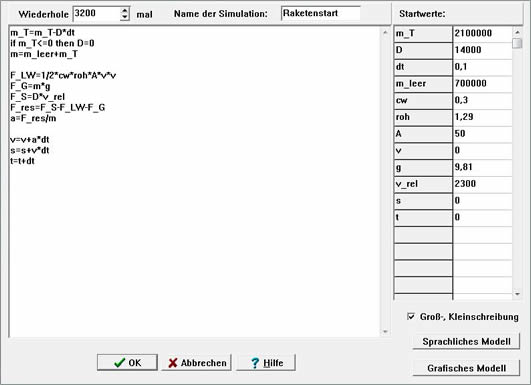Click the simulation name field Raketenstart
The width and height of the screenshot is (531, 385).
point(321,13)
